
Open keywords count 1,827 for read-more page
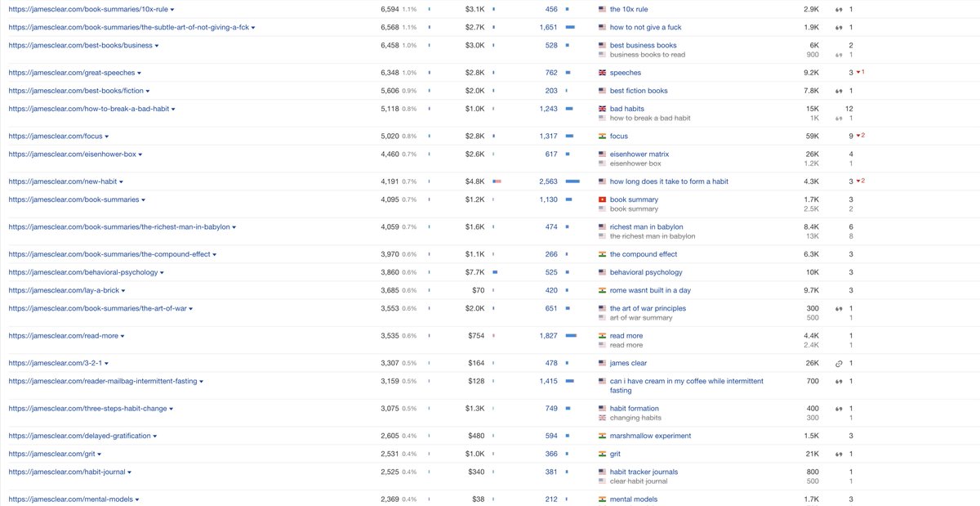tap(548, 336)
